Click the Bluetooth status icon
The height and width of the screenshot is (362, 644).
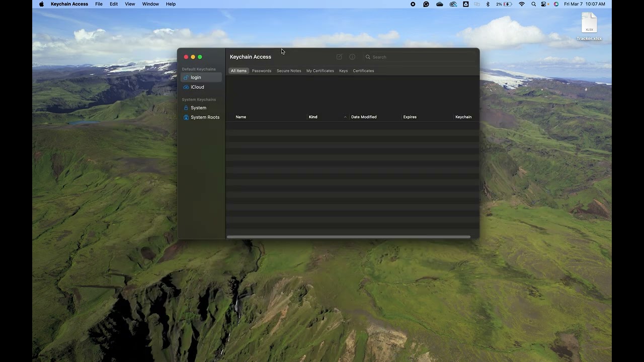[488, 4]
